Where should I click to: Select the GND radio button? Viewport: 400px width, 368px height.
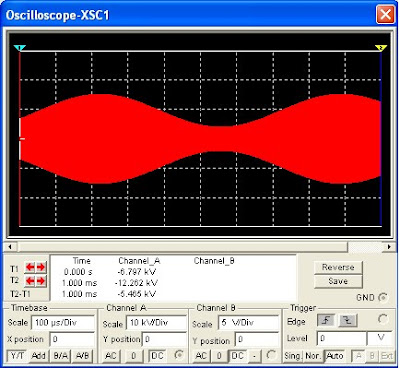[383, 297]
